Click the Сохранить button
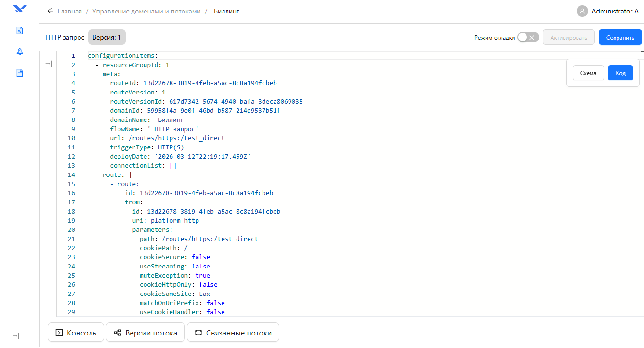The width and height of the screenshot is (644, 348). [x=620, y=38]
